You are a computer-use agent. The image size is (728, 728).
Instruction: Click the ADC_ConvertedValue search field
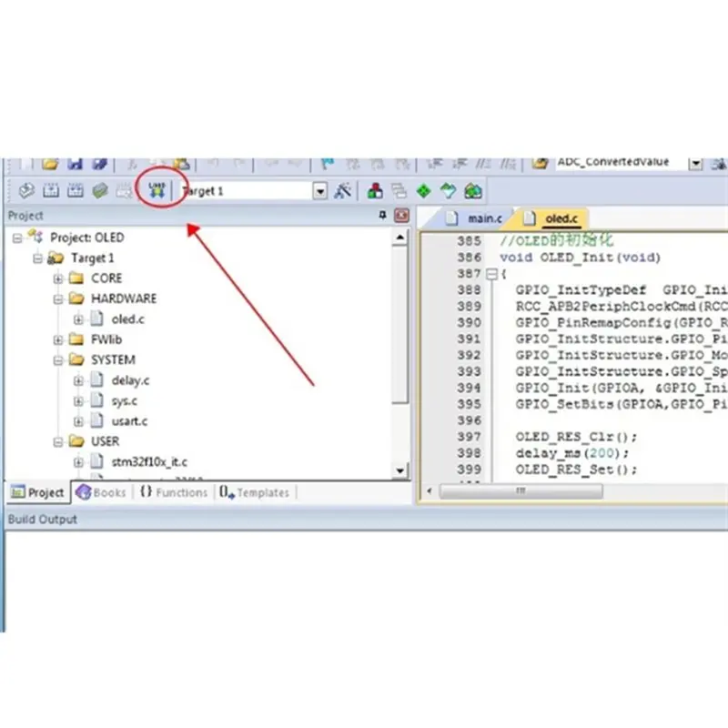pyautogui.click(x=621, y=163)
